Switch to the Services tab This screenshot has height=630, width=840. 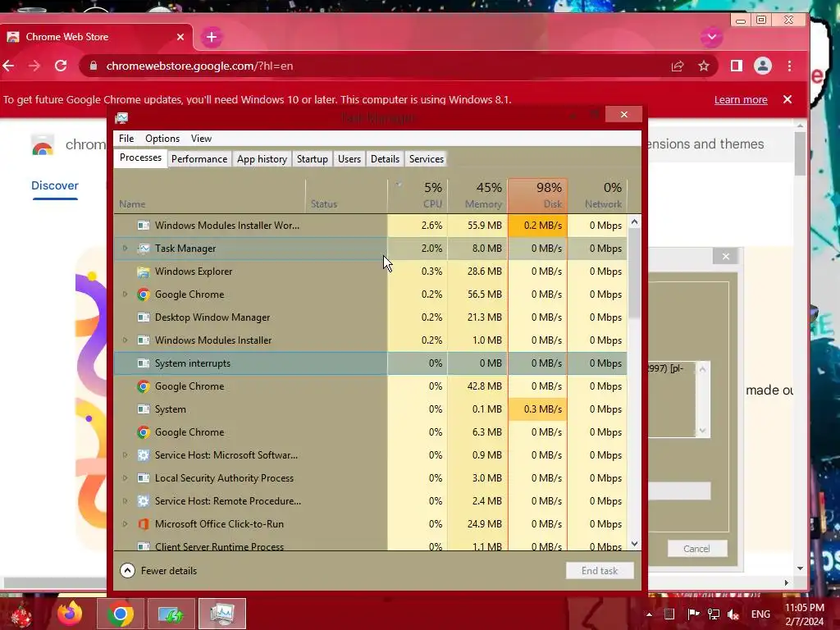(x=427, y=159)
